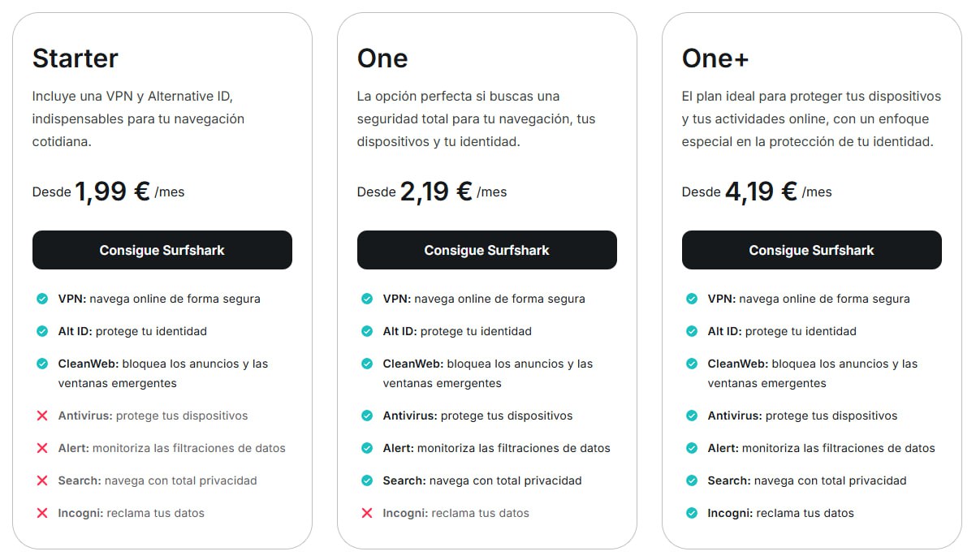Click the Search checkmark icon in One+ plan
This screenshot has height=560, width=976.
pyautogui.click(x=692, y=480)
